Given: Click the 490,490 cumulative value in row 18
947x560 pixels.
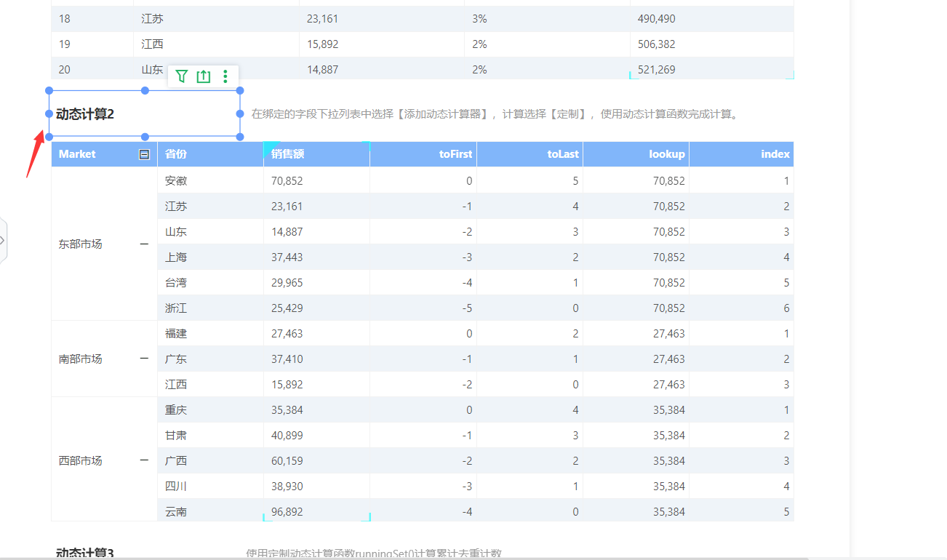Looking at the screenshot, I should (x=656, y=18).
